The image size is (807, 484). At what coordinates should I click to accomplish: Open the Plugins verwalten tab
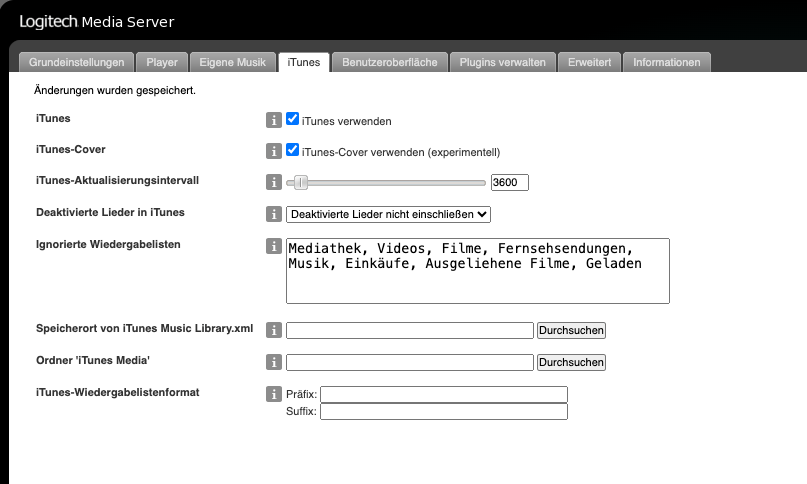pos(502,62)
